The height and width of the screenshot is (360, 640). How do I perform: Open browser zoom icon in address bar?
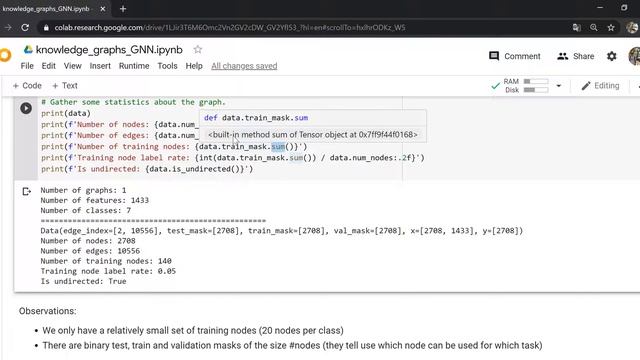(593, 27)
